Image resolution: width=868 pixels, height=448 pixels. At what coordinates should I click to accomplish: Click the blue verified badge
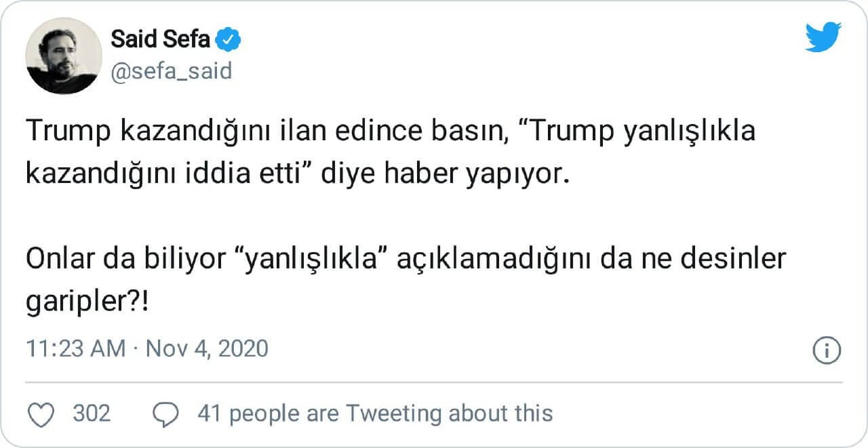coord(229,41)
